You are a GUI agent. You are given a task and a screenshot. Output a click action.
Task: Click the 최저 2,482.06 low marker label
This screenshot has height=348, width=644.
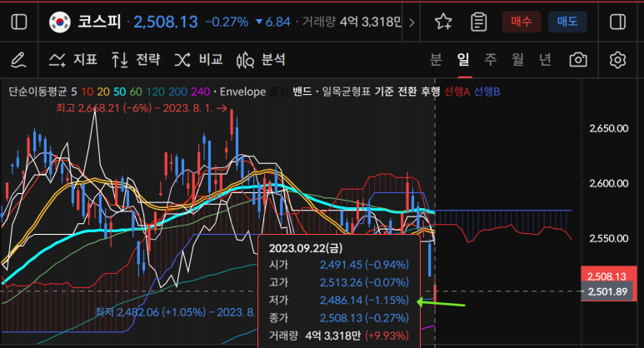click(x=176, y=312)
